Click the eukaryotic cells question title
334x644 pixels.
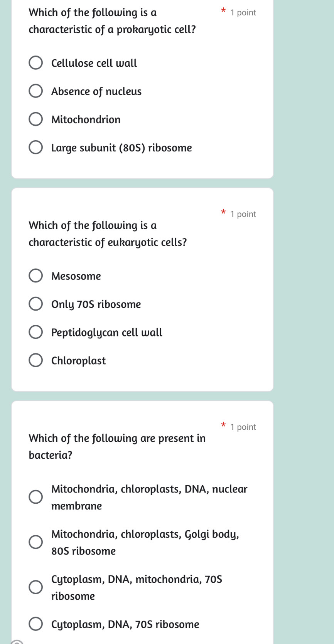[108, 233]
